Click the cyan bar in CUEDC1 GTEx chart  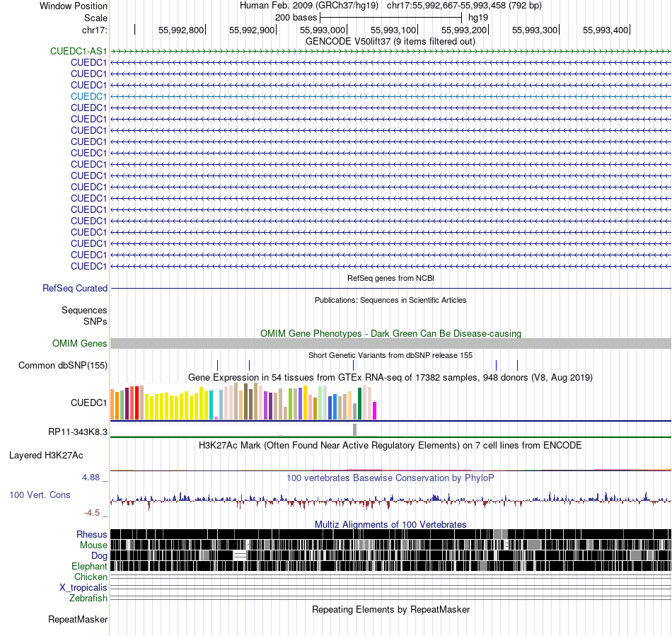click(212, 405)
